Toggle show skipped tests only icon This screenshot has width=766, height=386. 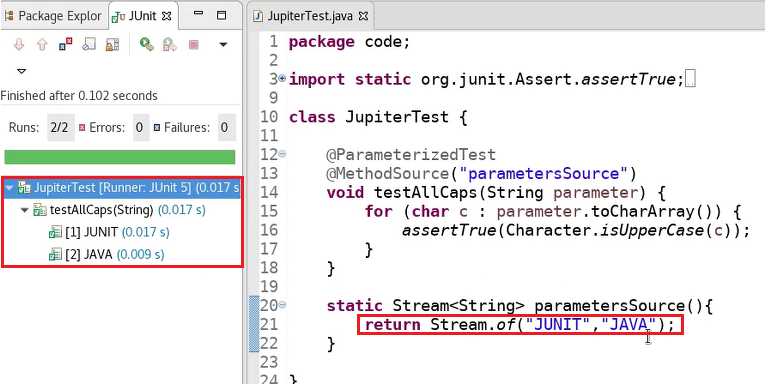click(89, 45)
